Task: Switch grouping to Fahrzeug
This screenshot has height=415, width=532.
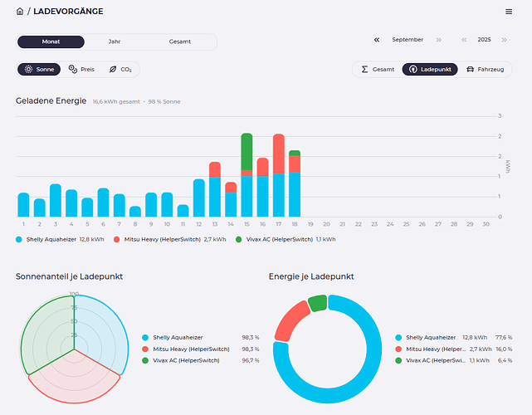Action: click(486, 70)
